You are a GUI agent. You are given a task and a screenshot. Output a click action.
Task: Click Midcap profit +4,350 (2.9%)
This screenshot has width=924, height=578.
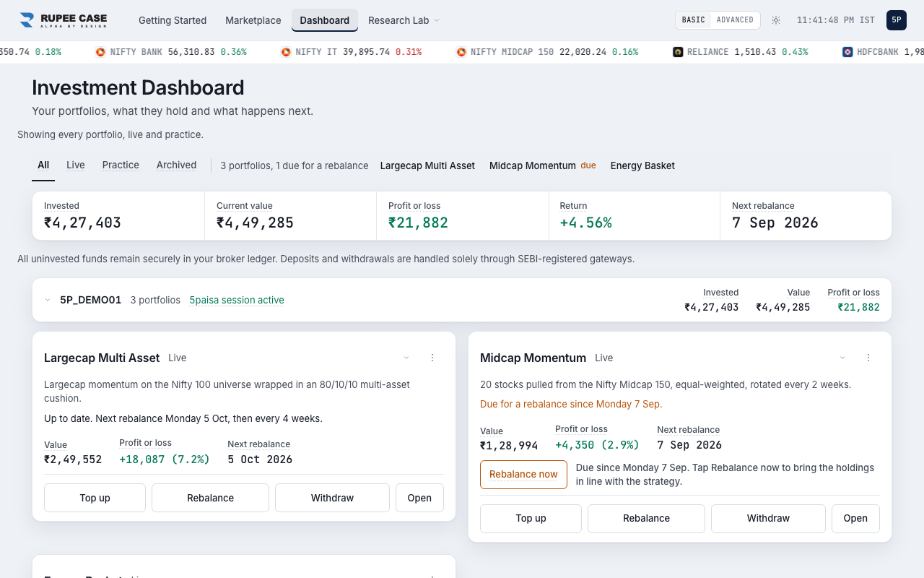click(x=597, y=445)
